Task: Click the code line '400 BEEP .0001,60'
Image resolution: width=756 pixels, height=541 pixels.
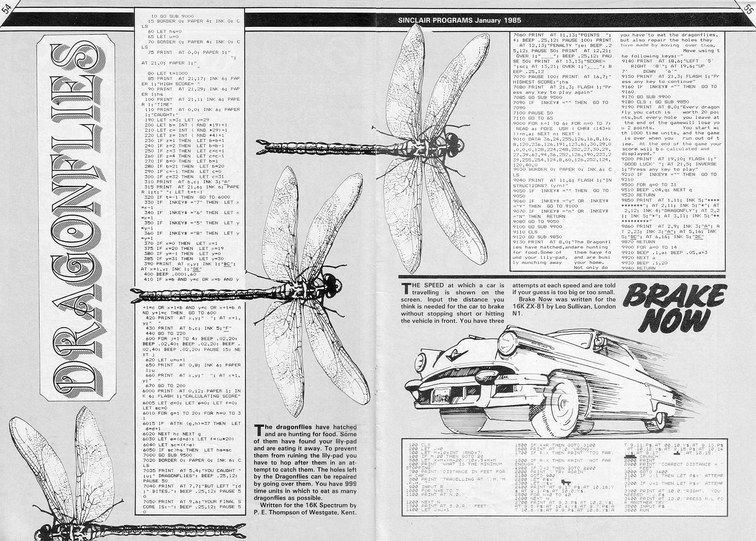Action: (x=170, y=274)
